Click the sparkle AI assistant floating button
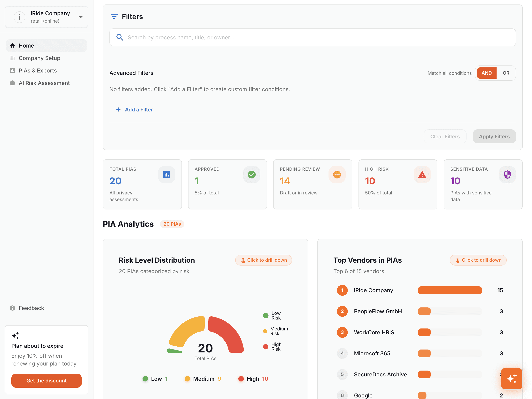532x399 pixels. coord(511,379)
